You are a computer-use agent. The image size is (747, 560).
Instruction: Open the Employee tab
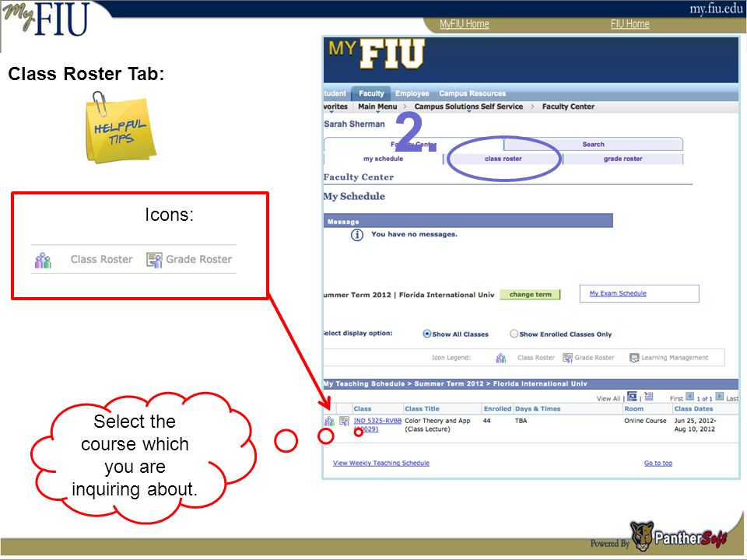[412, 93]
